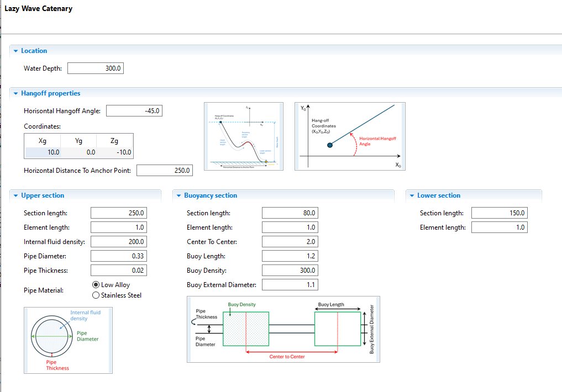Click the Internal fluid density field
Viewport: 562px width, 392px height.
click(x=119, y=242)
